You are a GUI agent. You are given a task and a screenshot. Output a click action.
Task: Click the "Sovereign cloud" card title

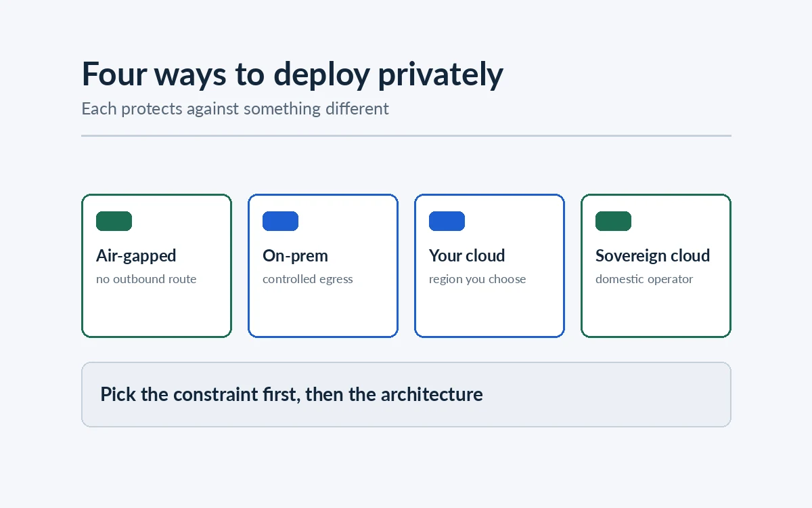[652, 256]
